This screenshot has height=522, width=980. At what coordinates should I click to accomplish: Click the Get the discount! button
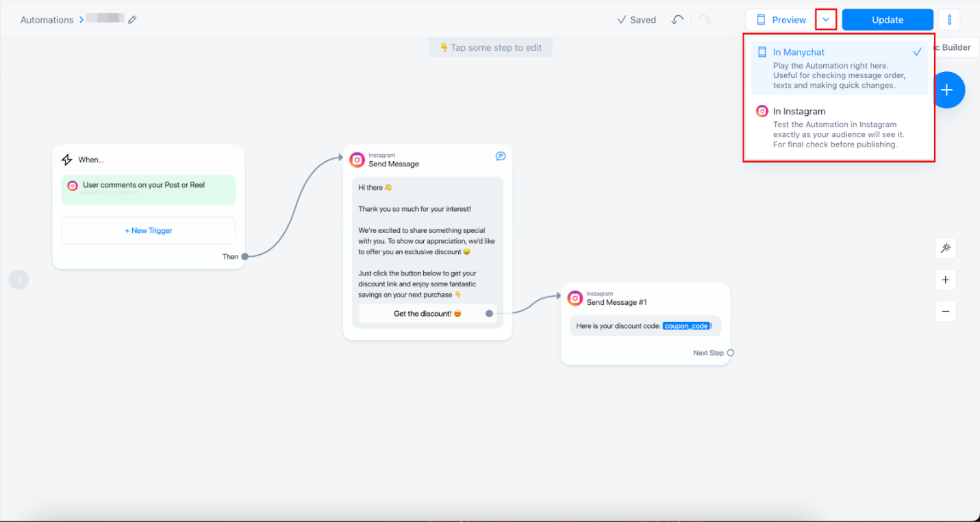click(x=427, y=314)
